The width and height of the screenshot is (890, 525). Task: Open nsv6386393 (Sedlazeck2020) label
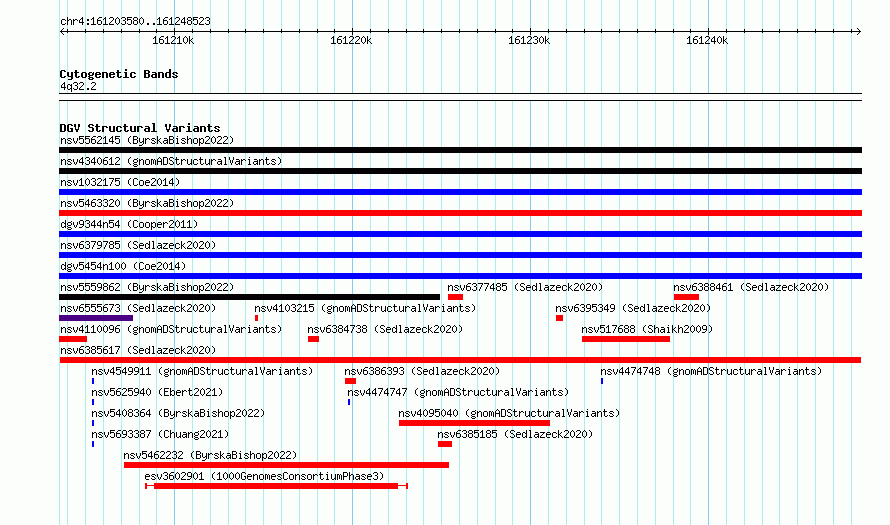422,371
